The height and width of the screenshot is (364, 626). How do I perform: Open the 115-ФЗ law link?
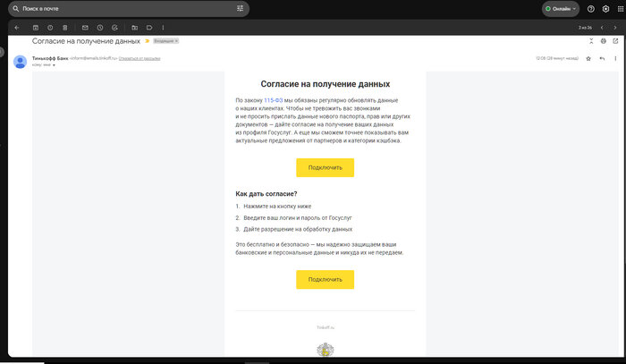point(273,100)
